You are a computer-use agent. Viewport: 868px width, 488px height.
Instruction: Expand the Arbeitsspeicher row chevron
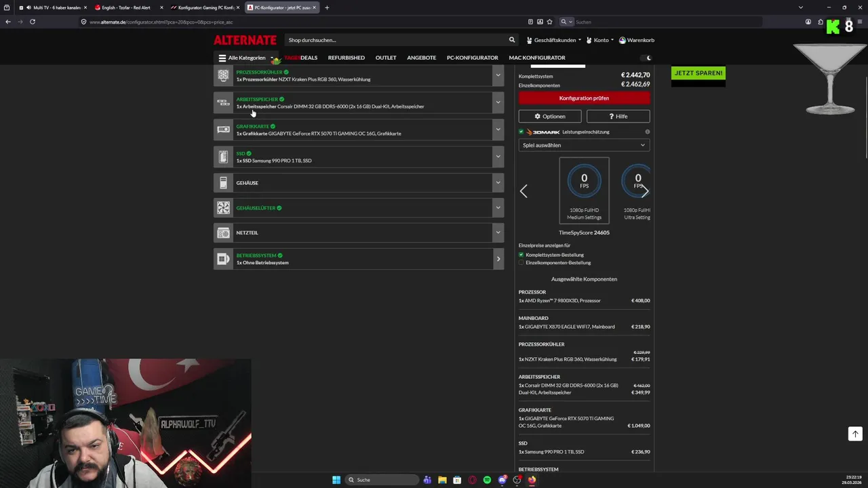point(498,102)
